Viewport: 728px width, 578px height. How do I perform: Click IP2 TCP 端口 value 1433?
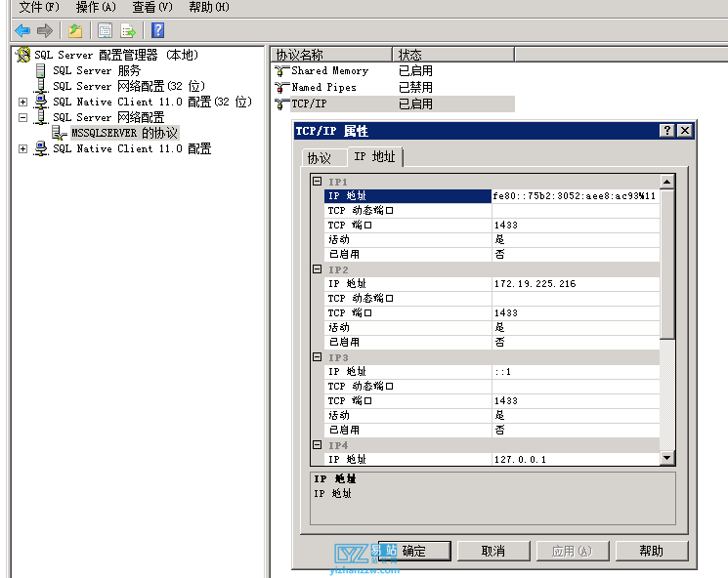(576, 312)
